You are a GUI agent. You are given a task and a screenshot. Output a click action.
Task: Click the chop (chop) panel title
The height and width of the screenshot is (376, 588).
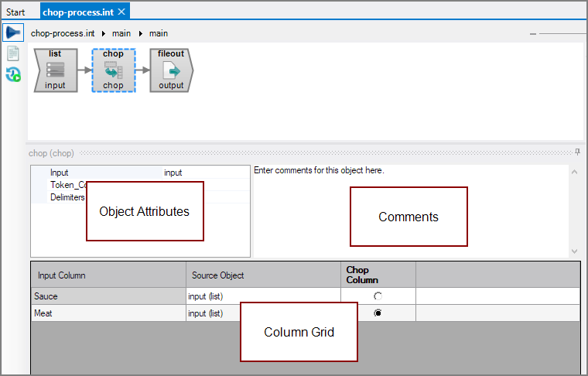pyautogui.click(x=51, y=153)
